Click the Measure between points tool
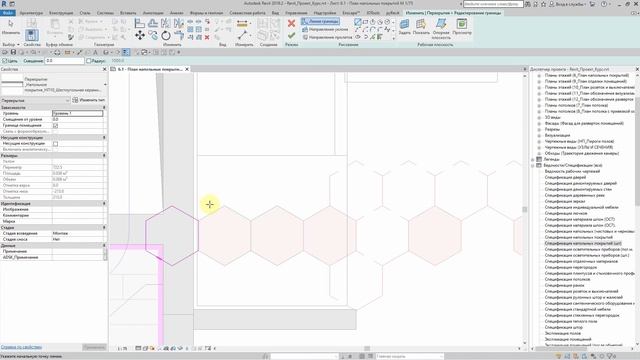Screen dimensions: 640x360 pyautogui.click(x=242, y=36)
